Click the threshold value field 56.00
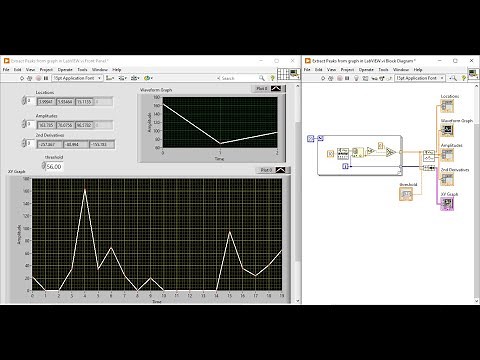480x360 pixels. coord(54,166)
